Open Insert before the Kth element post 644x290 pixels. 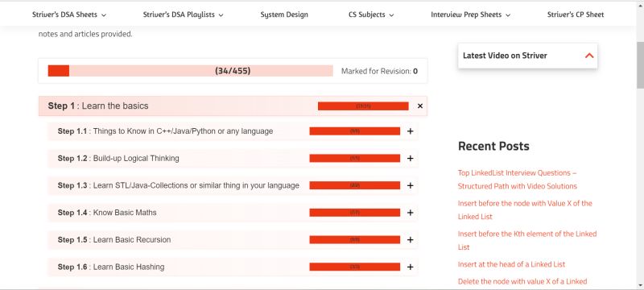pos(527,240)
